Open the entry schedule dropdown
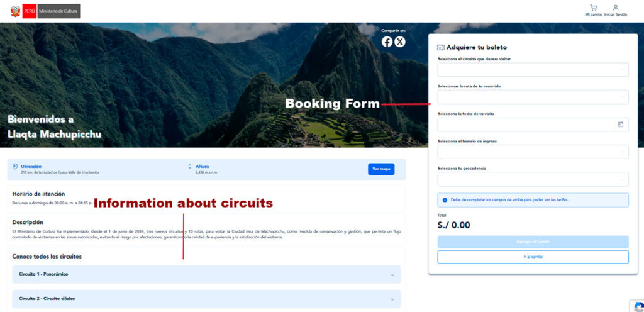644x312 pixels. (x=533, y=152)
